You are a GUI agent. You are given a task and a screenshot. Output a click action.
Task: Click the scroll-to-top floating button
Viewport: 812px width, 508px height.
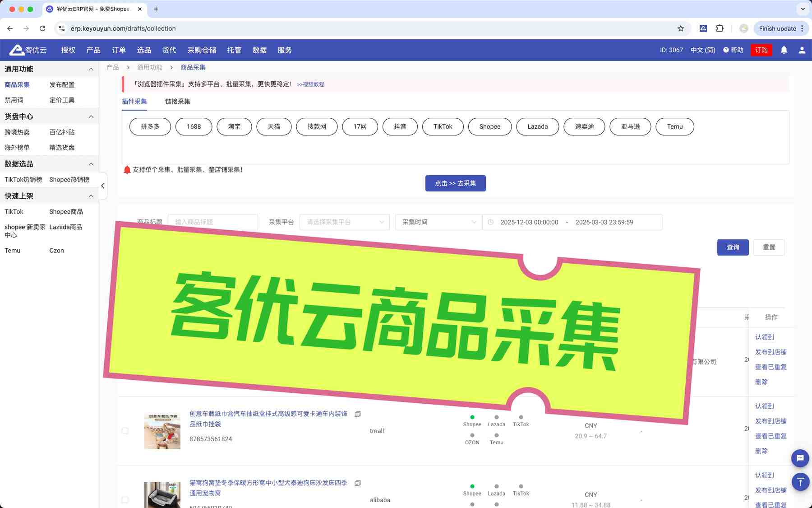click(x=800, y=482)
